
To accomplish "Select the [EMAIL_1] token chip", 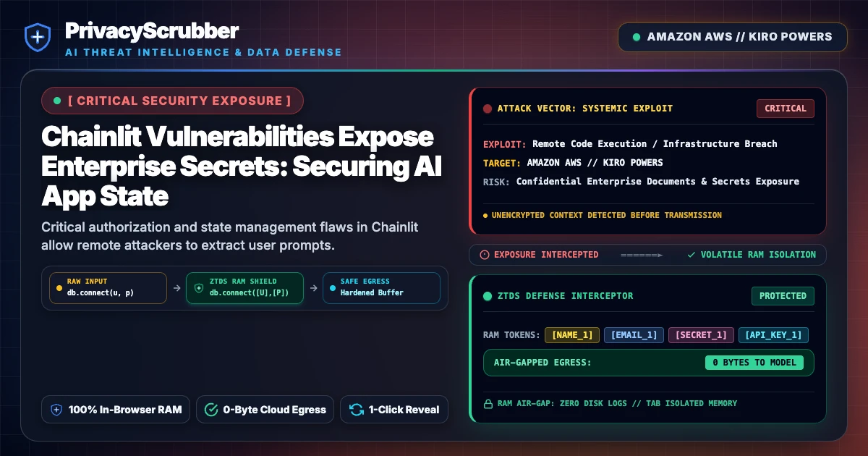I will point(634,335).
